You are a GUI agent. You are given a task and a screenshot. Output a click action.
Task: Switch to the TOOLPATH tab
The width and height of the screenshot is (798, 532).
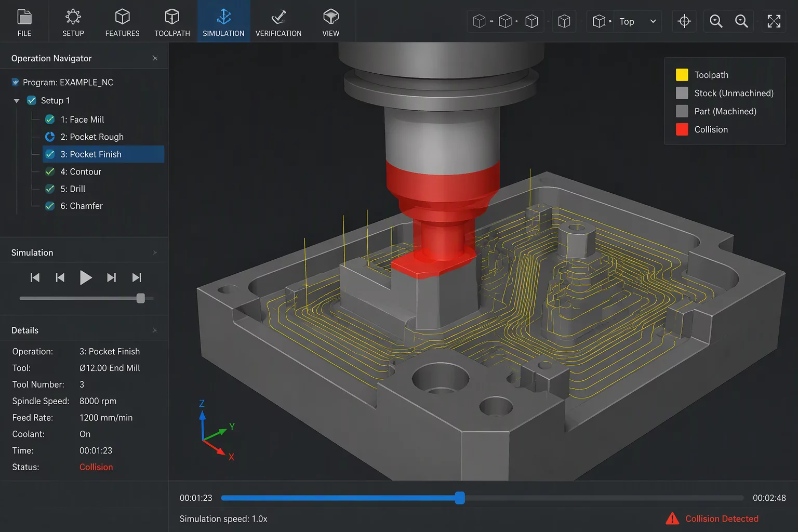172,22
